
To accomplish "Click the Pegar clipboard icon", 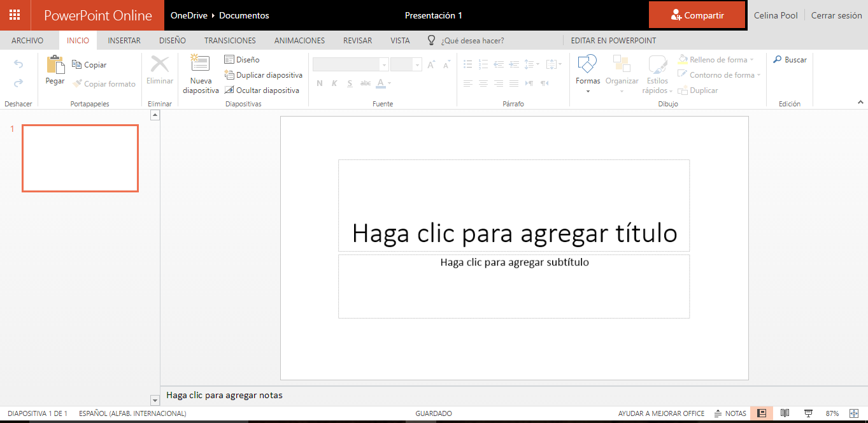I will click(x=55, y=65).
